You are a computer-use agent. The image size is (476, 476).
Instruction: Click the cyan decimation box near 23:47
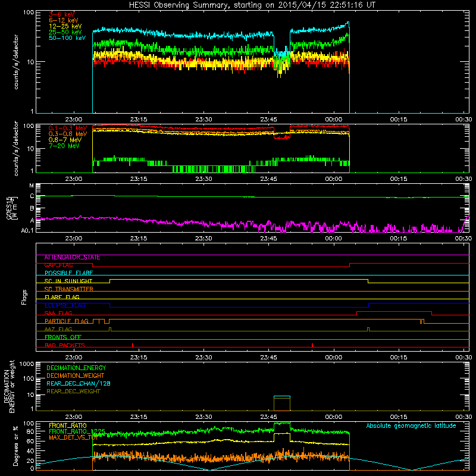pyautogui.click(x=282, y=396)
